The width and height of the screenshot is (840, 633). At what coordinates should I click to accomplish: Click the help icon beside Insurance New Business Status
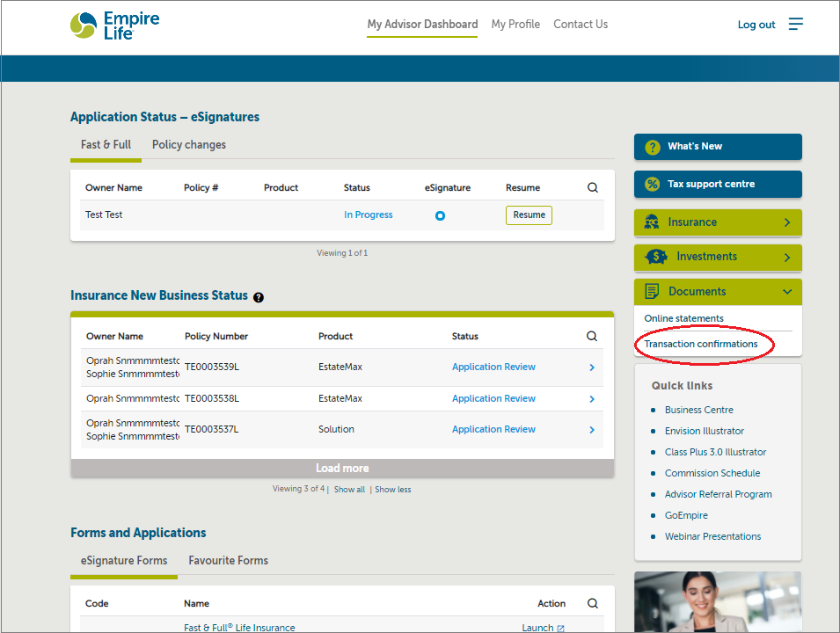tap(259, 297)
